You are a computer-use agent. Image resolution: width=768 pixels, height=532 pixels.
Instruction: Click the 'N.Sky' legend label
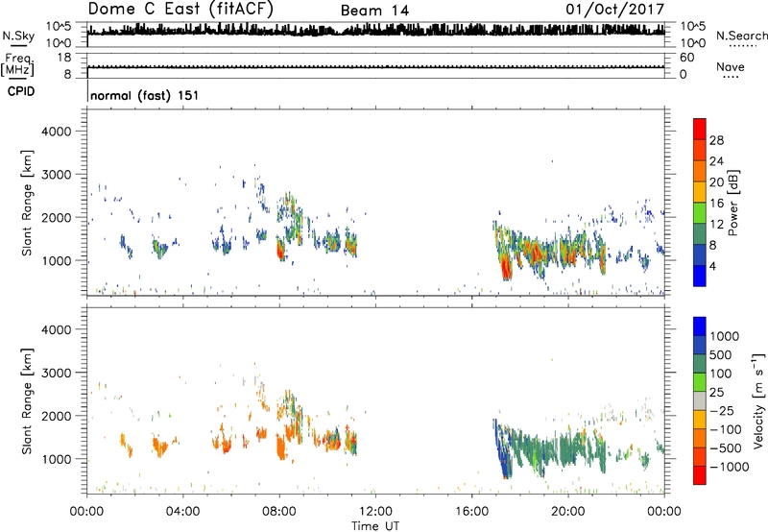coord(18,36)
